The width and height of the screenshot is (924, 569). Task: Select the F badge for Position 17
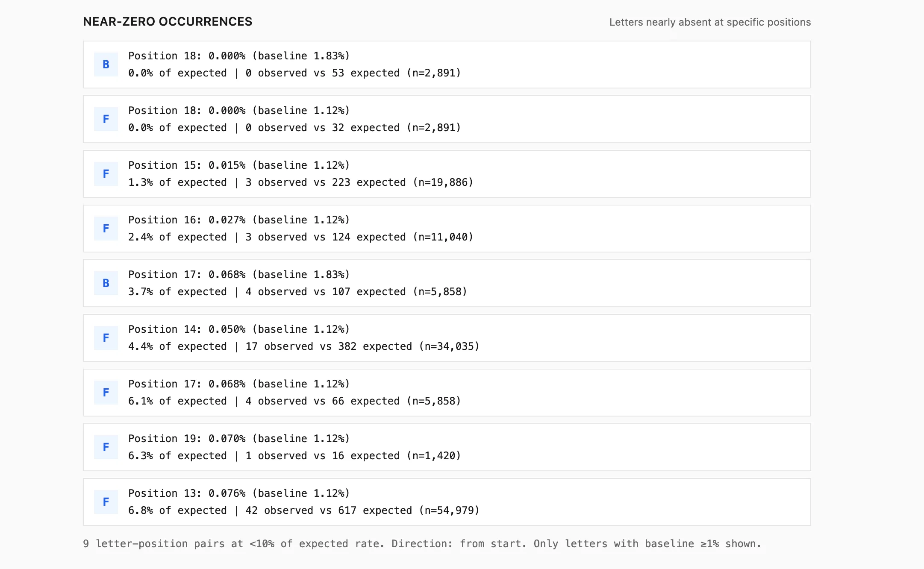click(x=106, y=393)
